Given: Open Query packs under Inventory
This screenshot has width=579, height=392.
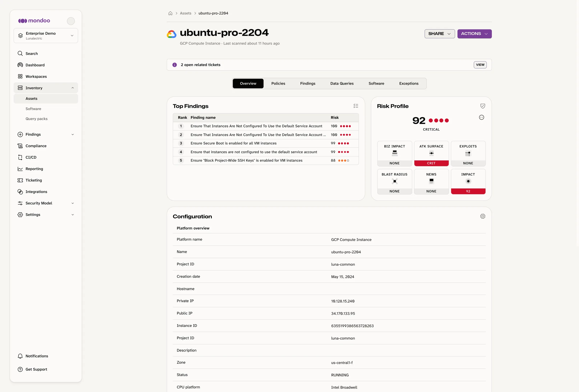Looking at the screenshot, I should (46, 119).
